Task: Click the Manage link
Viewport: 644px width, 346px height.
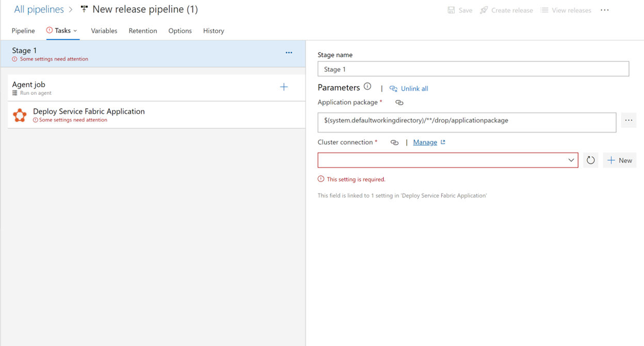Action: point(425,142)
